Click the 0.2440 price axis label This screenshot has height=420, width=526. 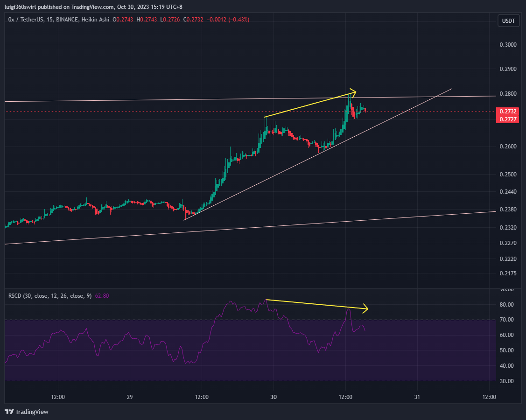[508, 192]
